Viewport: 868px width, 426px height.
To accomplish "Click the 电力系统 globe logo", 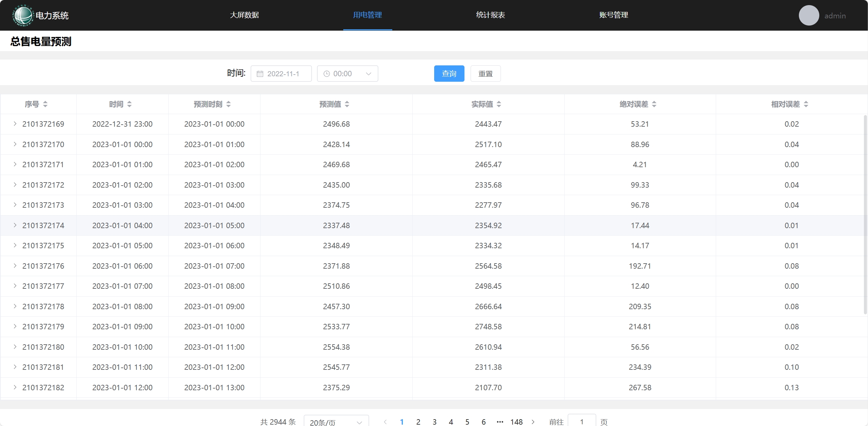I will tap(23, 15).
